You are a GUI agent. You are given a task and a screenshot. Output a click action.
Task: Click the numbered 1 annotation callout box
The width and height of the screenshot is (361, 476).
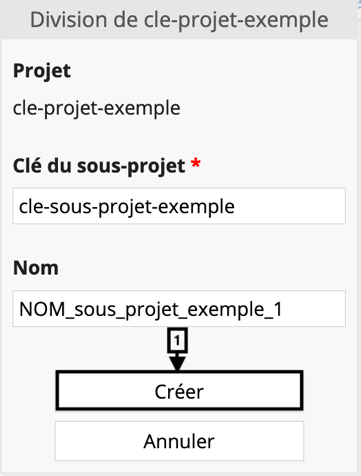177,340
